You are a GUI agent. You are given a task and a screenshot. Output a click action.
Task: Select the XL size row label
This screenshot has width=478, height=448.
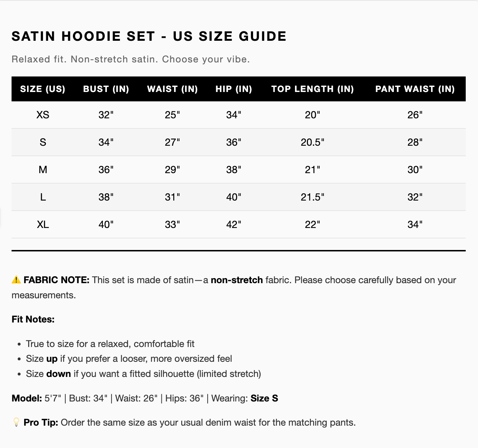point(43,225)
